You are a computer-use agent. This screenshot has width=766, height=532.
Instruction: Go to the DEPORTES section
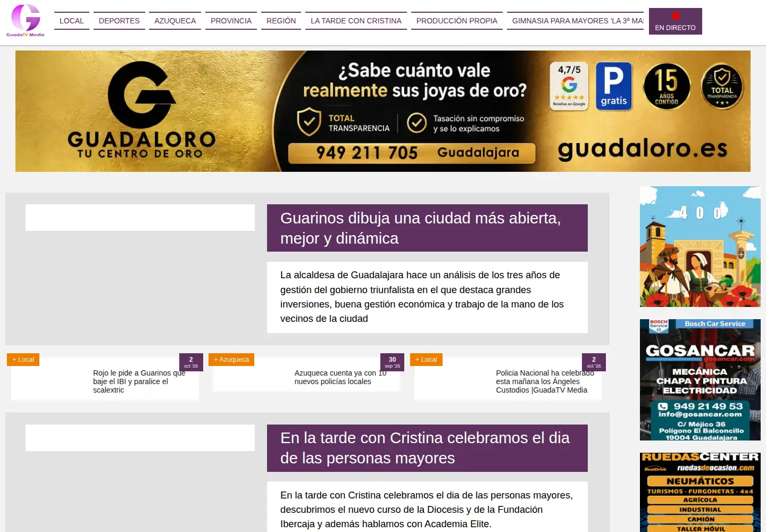(x=119, y=21)
